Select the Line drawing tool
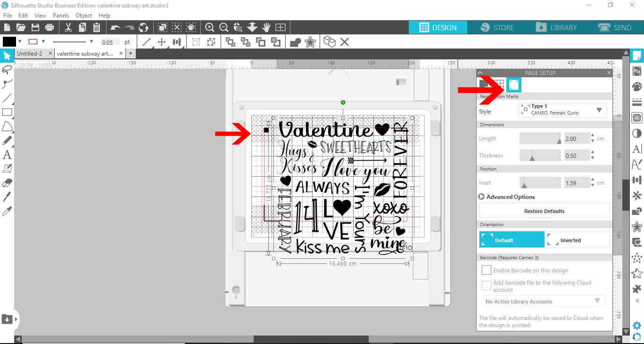Viewport: 644px width, 344px height. click(x=7, y=98)
